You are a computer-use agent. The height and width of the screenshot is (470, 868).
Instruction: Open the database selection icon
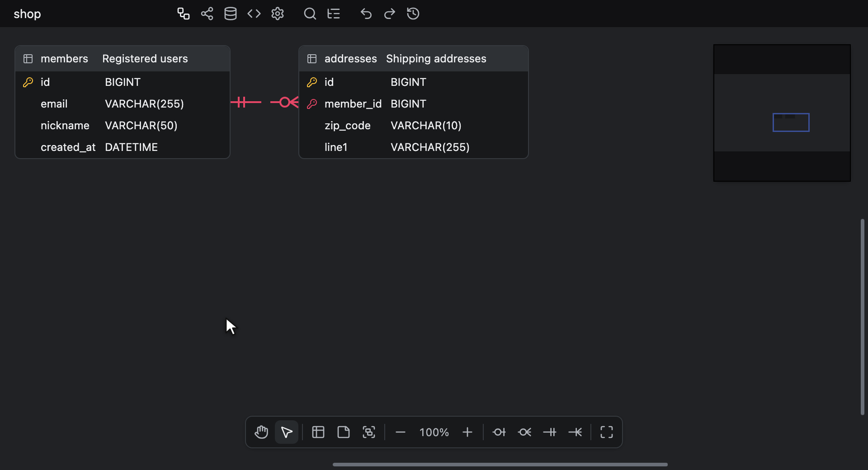pos(231,14)
